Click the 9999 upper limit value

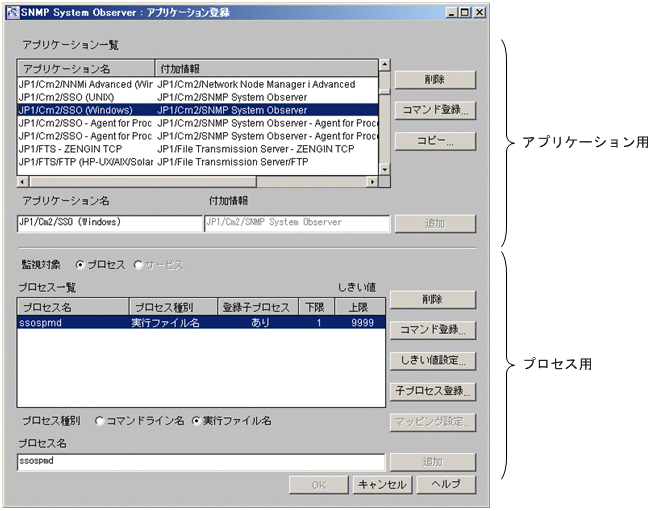pos(362,323)
